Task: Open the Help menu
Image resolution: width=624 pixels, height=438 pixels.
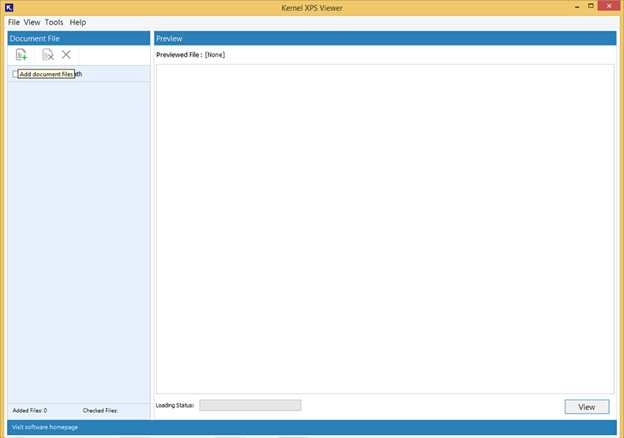Action: 78,22
